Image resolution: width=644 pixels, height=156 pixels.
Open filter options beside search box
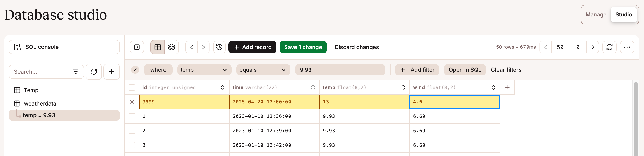click(76, 72)
